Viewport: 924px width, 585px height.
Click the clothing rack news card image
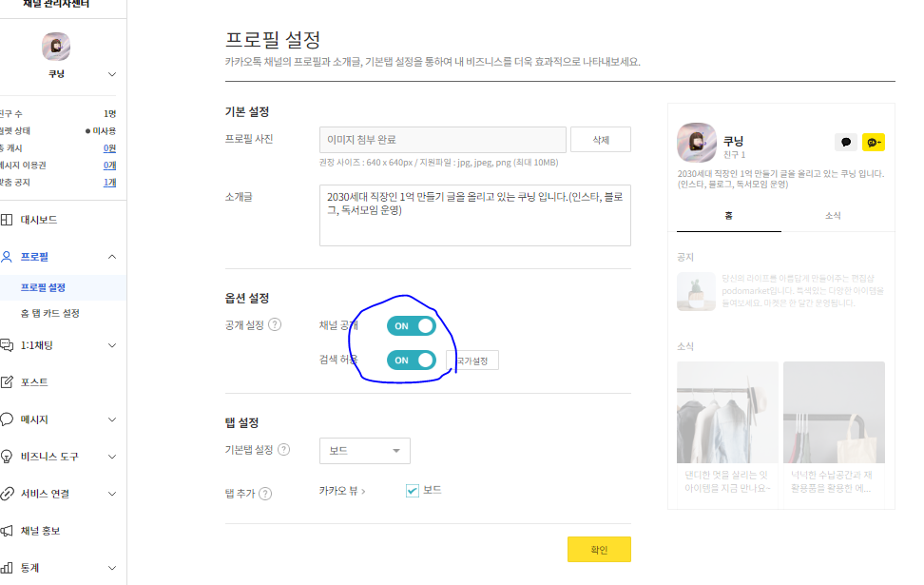[x=728, y=412]
